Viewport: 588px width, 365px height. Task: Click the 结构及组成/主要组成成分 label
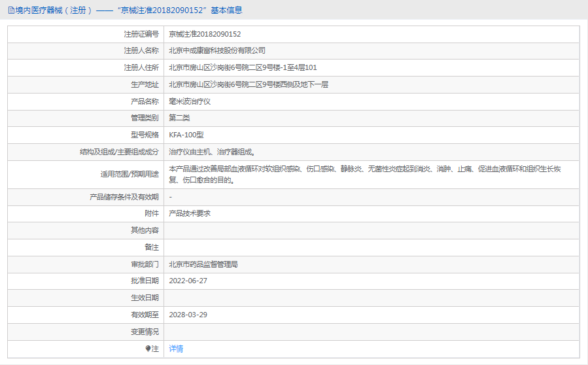(x=119, y=152)
